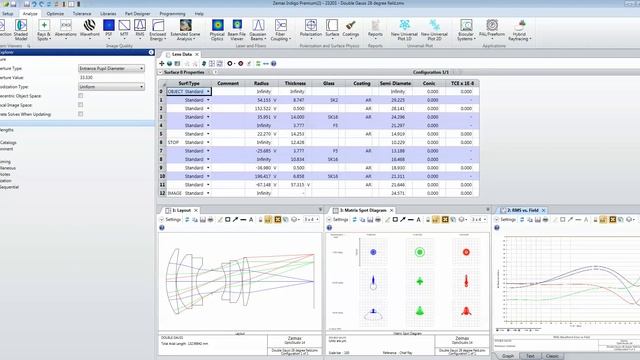Screen dimensions: 640x360
Task: Click the print icon in Layout toolbar
Action: pyautogui.click(x=211, y=220)
